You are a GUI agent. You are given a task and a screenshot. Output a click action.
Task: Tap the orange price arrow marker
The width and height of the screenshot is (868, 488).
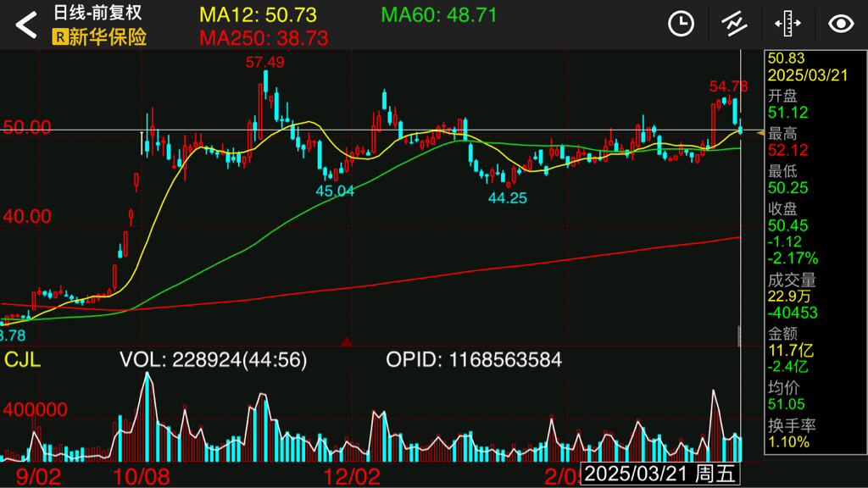759,133
